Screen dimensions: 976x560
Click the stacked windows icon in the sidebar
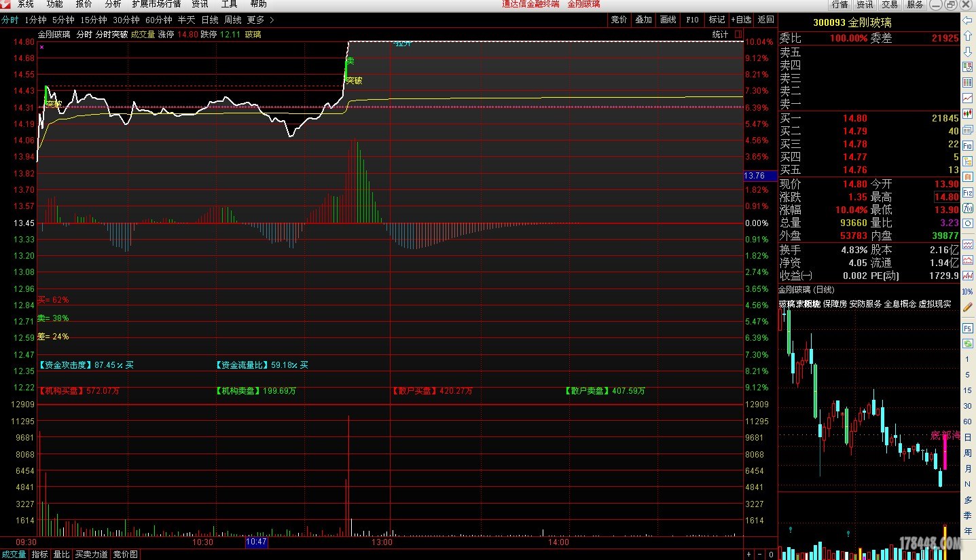point(967,129)
